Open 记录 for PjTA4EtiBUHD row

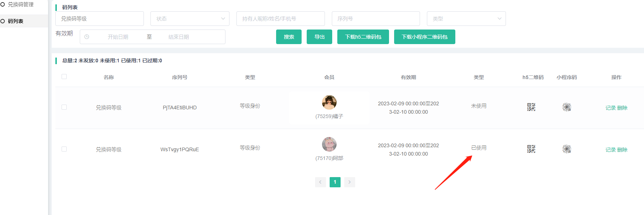[x=610, y=108]
